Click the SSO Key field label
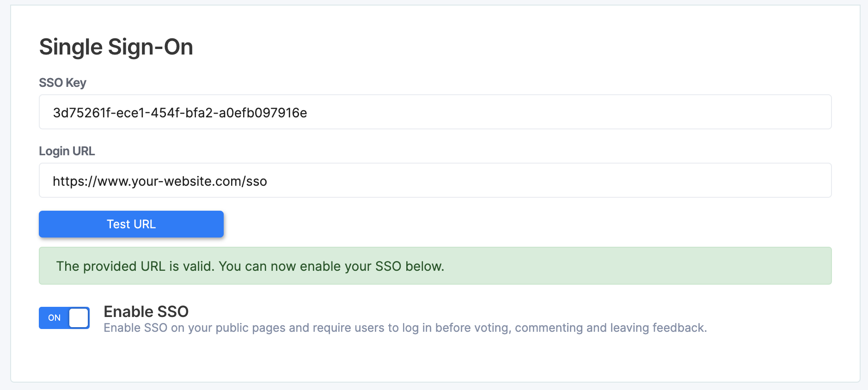This screenshot has width=868, height=390. click(x=62, y=83)
